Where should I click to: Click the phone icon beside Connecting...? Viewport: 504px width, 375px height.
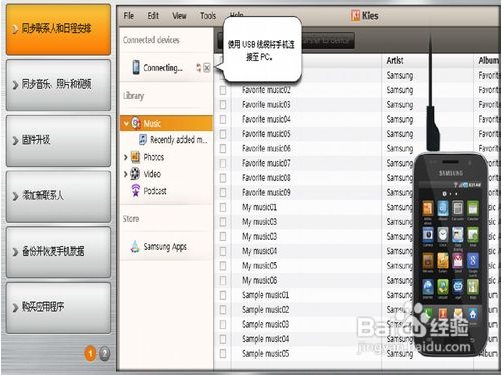coord(136,67)
